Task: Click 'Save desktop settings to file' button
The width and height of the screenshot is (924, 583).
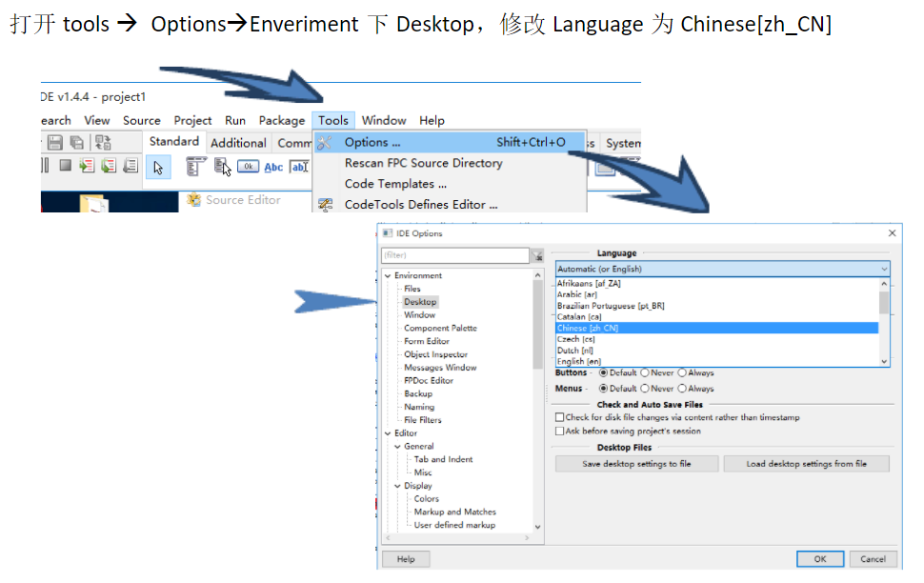Action: point(636,464)
